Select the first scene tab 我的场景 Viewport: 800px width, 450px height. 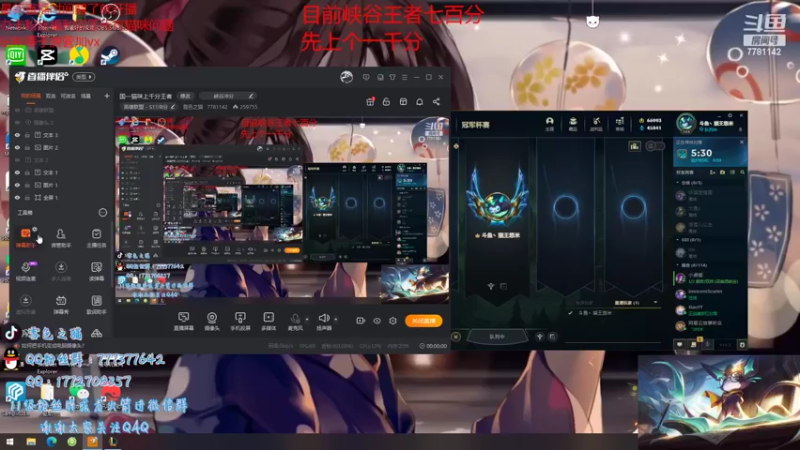pos(31,96)
